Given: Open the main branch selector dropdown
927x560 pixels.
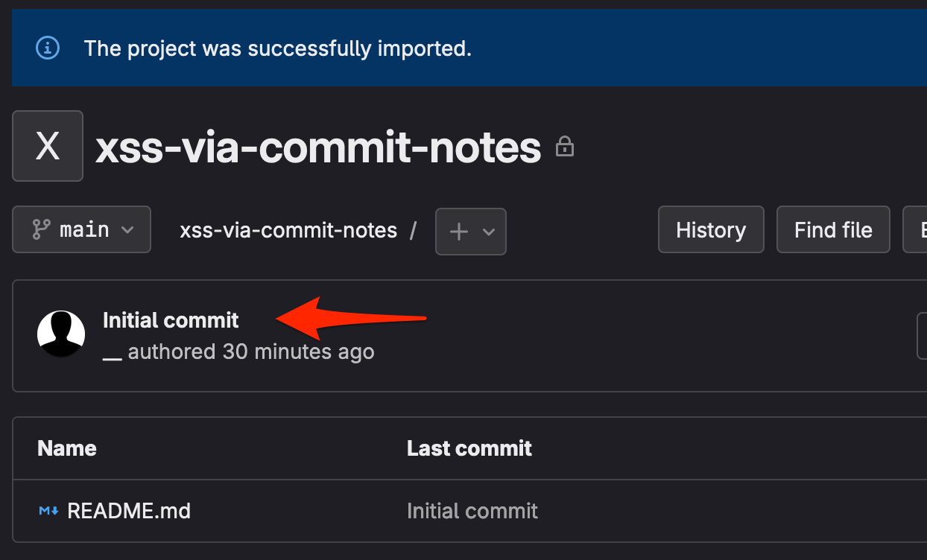Looking at the screenshot, I should coord(82,230).
